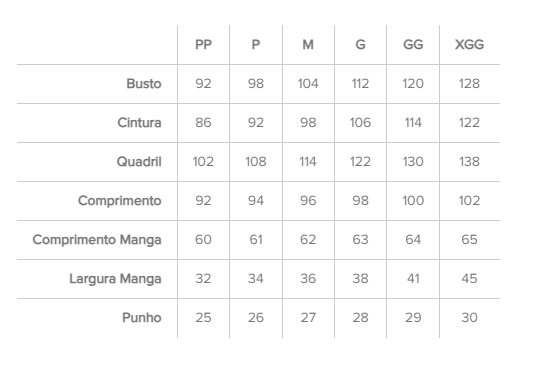The image size is (553, 392).
Task: Click the PP size column header
Action: [x=203, y=45]
